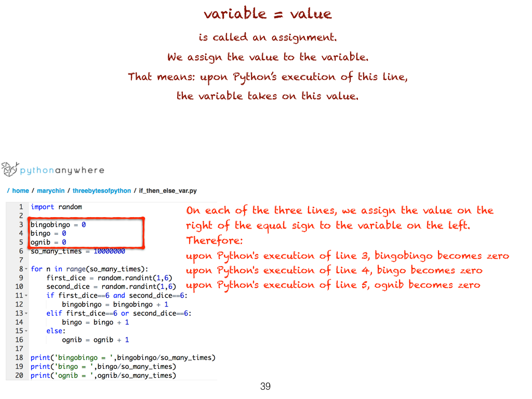The height and width of the screenshot is (399, 532).
Task: Collapse the for loop on line 8
Action: (x=25, y=269)
